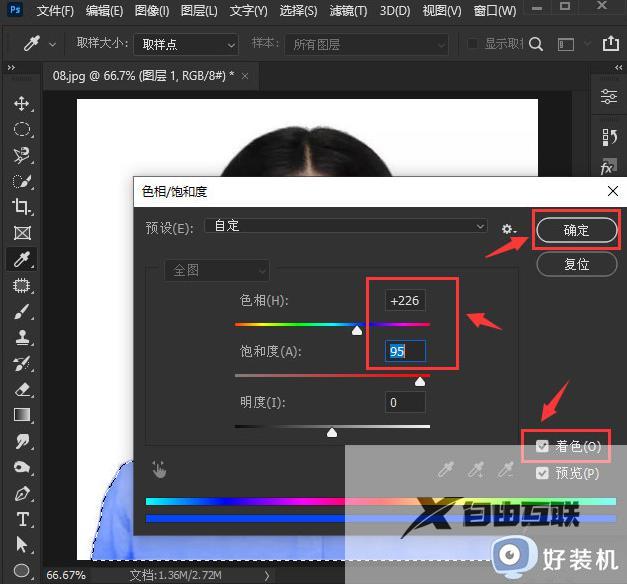The width and height of the screenshot is (627, 584).
Task: Click the on-image adjustment hand tool
Action: (159, 469)
